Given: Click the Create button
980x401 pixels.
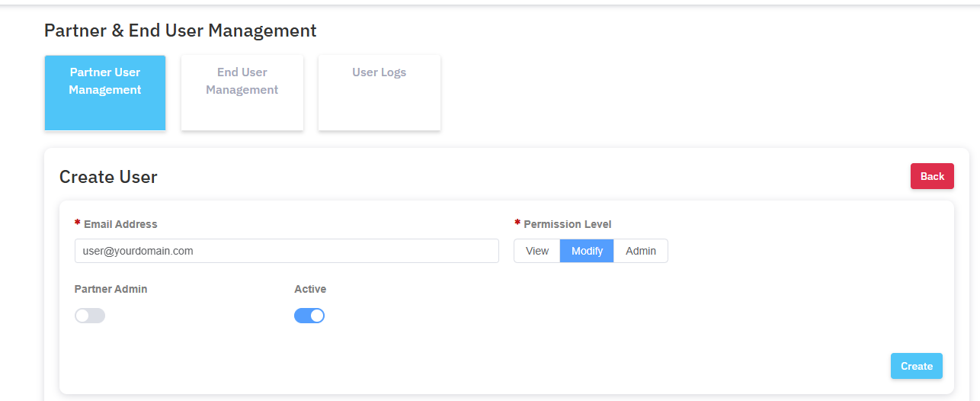Looking at the screenshot, I should tap(916, 366).
